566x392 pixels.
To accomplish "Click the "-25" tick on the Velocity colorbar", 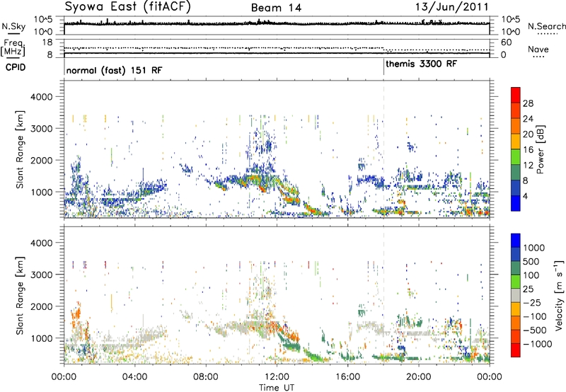I will pos(532,303).
